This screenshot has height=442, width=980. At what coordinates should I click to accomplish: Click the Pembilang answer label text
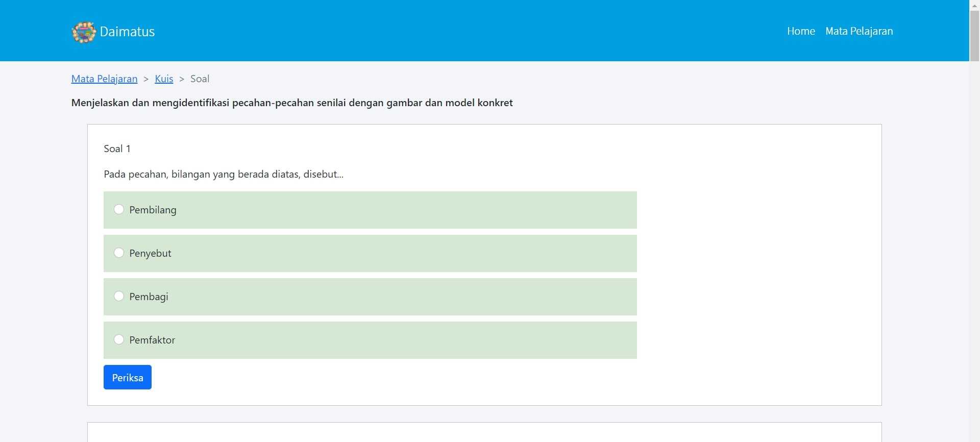pos(153,210)
